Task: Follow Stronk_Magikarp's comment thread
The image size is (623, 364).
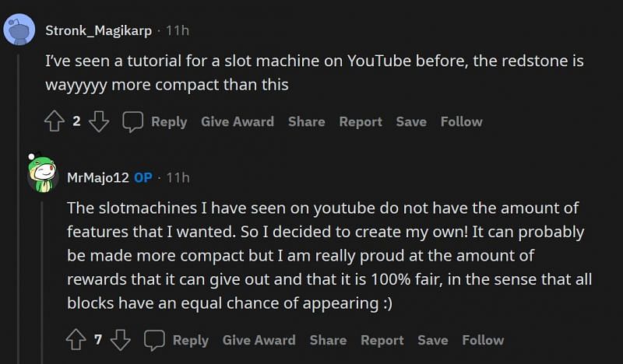Action: 462,121
